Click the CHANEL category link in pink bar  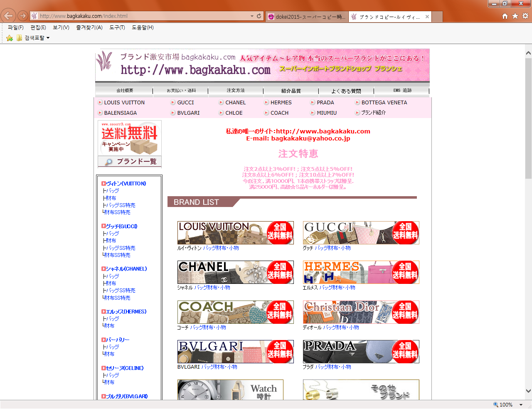[x=236, y=102]
